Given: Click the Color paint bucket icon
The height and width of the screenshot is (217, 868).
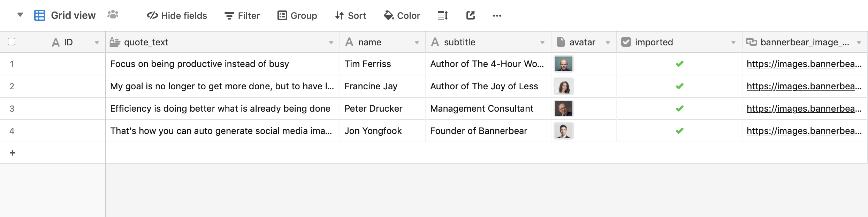Looking at the screenshot, I should coord(388,15).
